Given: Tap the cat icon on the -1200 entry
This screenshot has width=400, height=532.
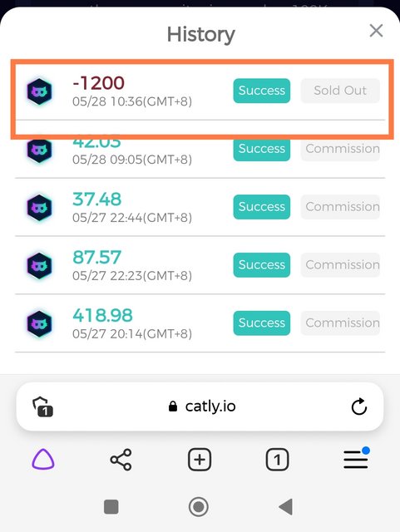Looking at the screenshot, I should point(39,91).
